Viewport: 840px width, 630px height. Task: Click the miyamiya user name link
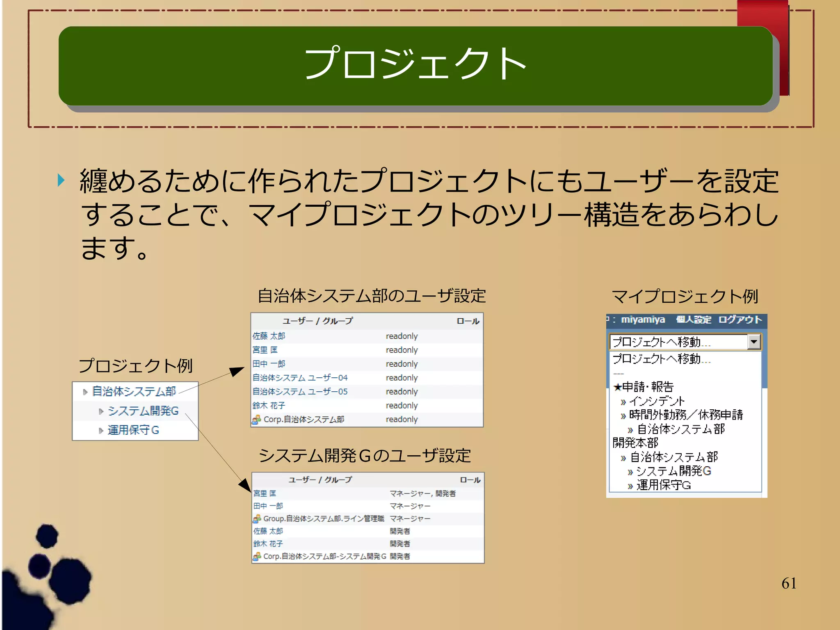click(x=643, y=320)
